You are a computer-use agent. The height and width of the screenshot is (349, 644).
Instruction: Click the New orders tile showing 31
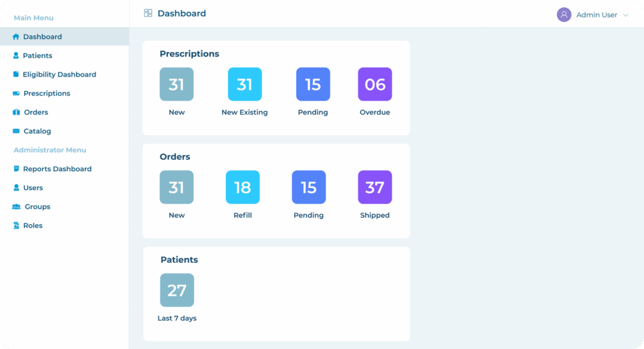(x=177, y=187)
